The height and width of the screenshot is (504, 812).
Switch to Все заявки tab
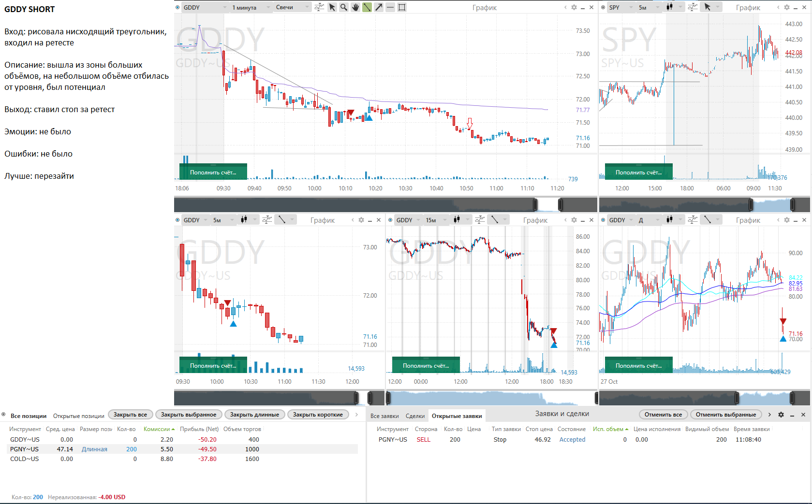click(x=384, y=416)
